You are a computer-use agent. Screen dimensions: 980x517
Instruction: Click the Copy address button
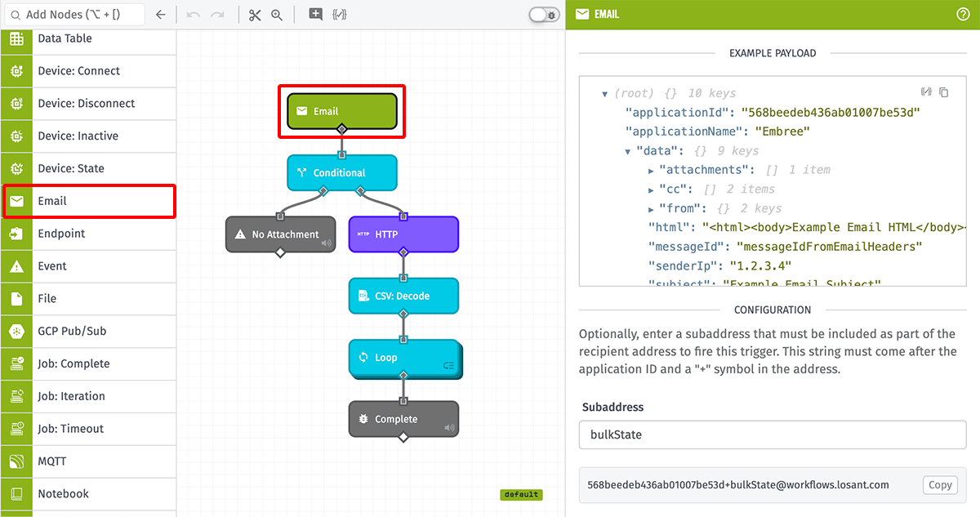pos(940,484)
